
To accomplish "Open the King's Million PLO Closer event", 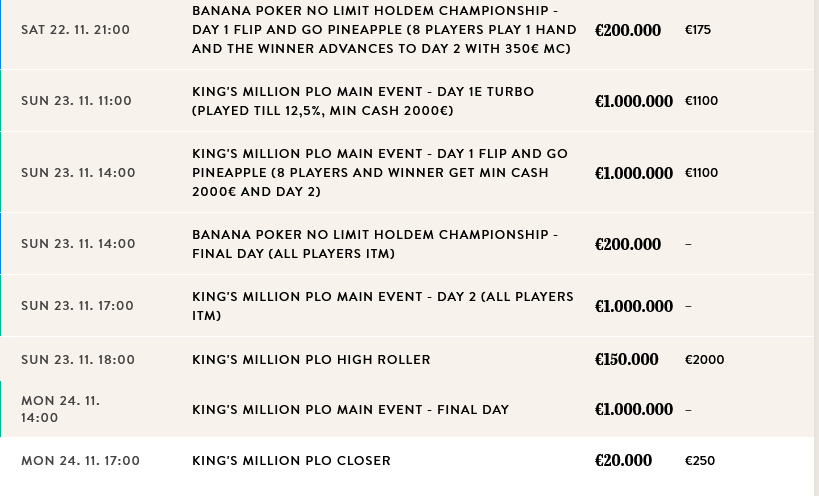I will coord(291,461).
